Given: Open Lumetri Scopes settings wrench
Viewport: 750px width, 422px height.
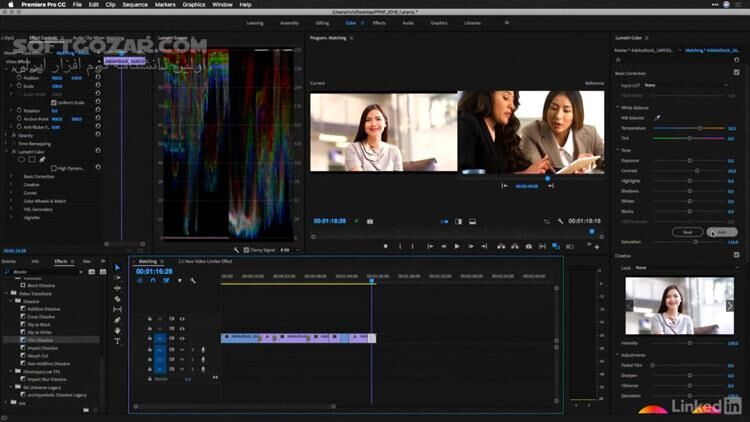Looking at the screenshot, I should pos(236,250).
